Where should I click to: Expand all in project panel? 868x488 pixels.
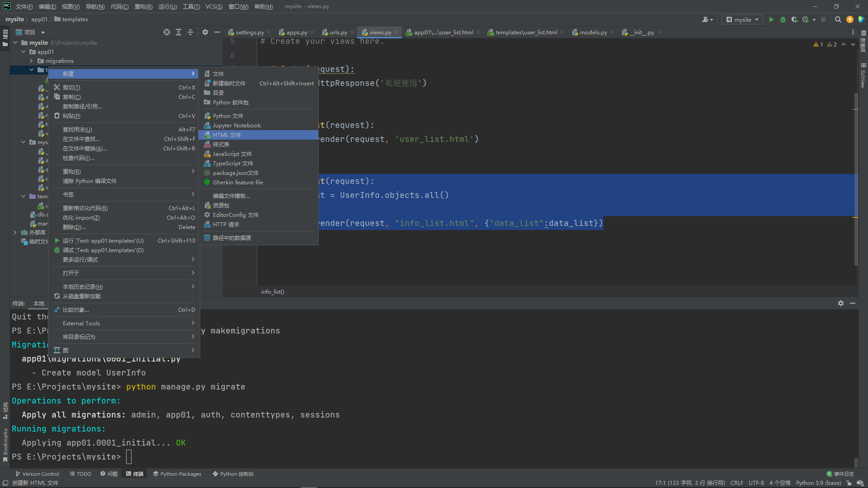pos(179,32)
